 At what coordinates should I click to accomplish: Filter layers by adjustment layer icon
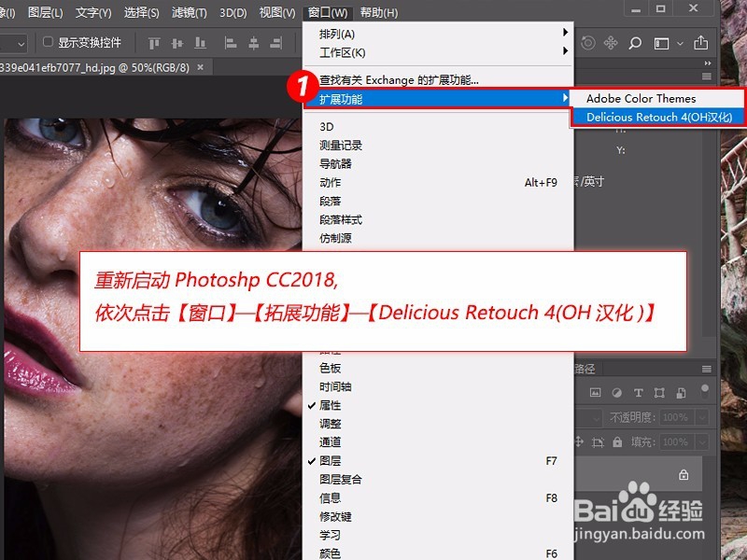click(616, 392)
